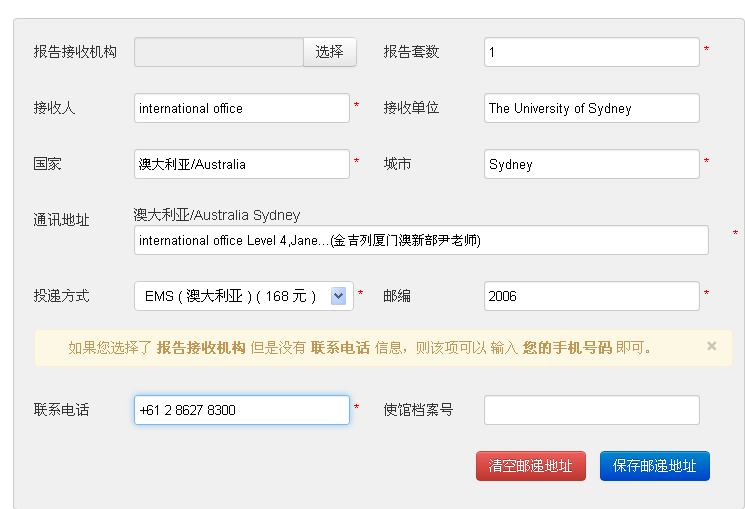The width and height of the screenshot is (745, 509).
Task: Click the 选择 button for report recipient institution
Action: pyautogui.click(x=329, y=52)
